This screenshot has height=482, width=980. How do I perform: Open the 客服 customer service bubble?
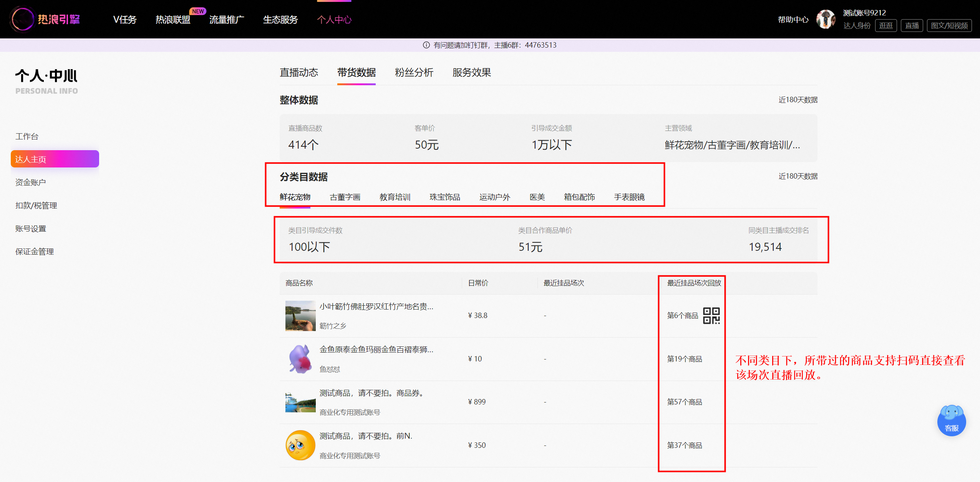pyautogui.click(x=952, y=421)
